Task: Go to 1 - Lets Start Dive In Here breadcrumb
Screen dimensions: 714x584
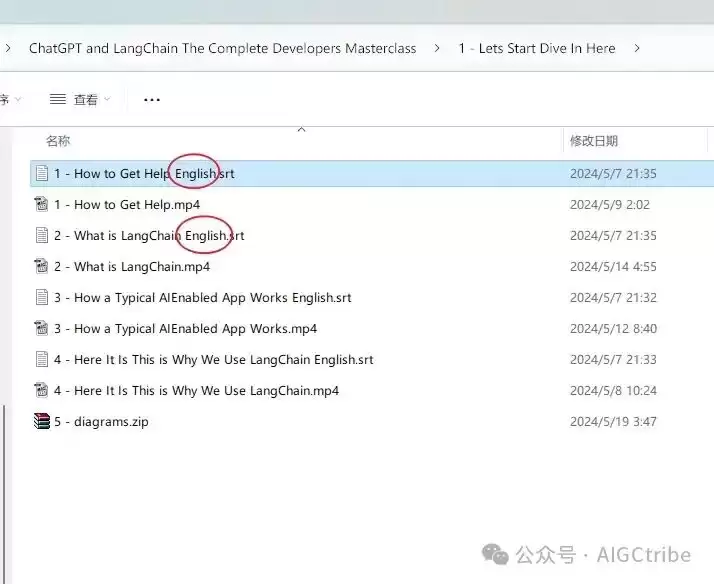Action: coord(537,48)
